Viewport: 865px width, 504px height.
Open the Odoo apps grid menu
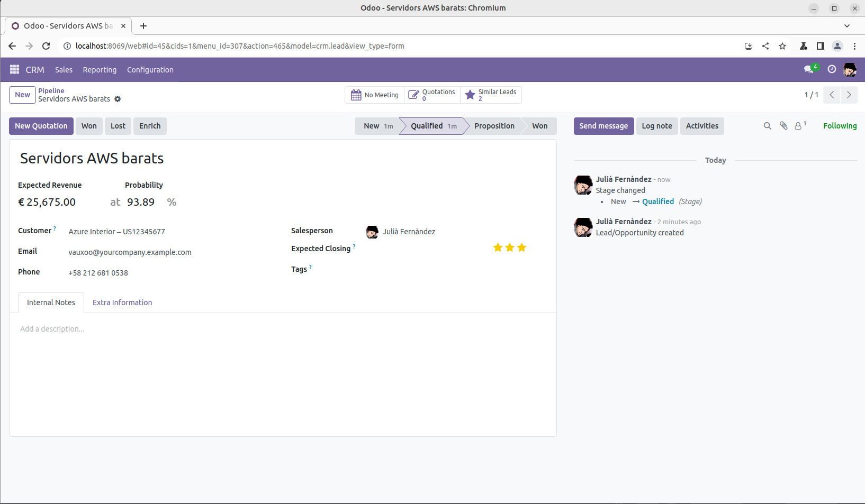(14, 70)
